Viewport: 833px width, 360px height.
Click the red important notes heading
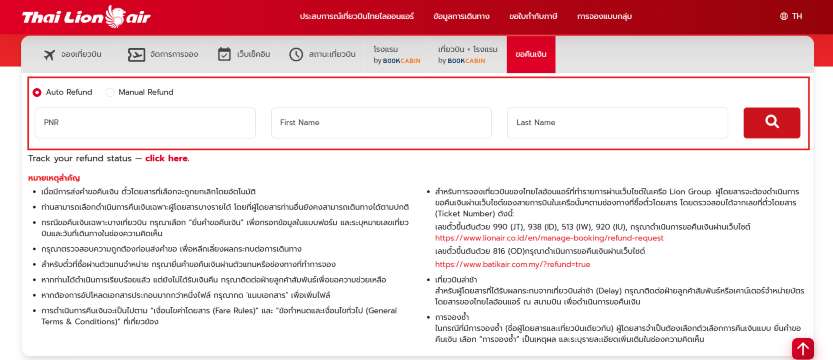pos(54,178)
